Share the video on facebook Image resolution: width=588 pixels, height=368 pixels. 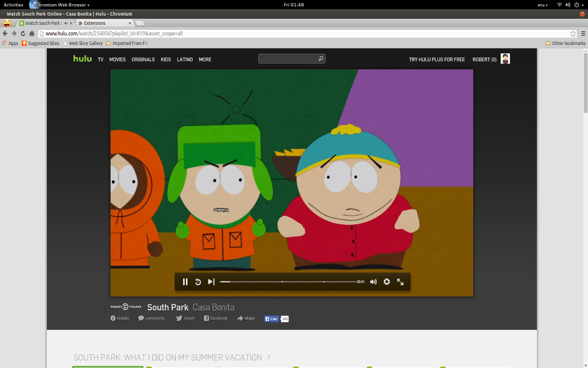[216, 318]
